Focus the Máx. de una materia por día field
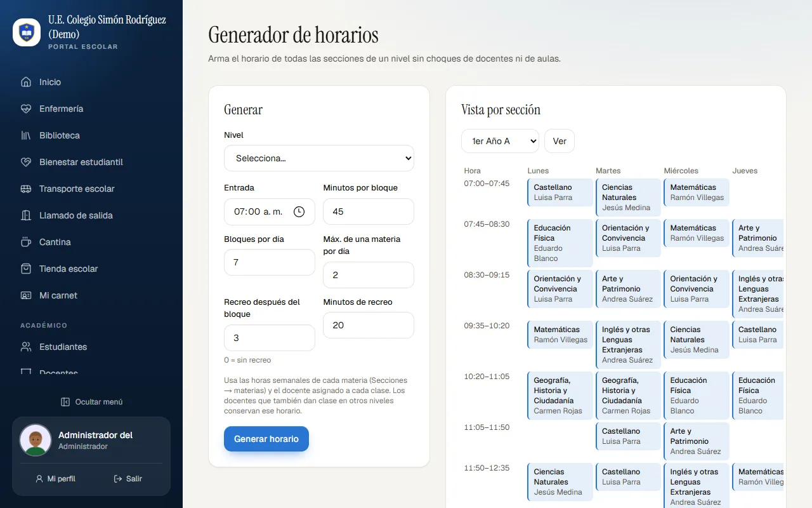812x508 pixels. pyautogui.click(x=369, y=274)
